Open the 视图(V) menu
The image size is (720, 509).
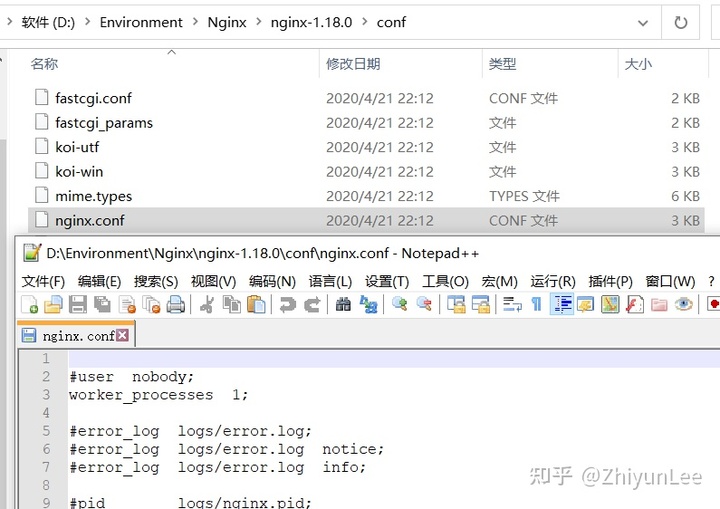pyautogui.click(x=213, y=281)
